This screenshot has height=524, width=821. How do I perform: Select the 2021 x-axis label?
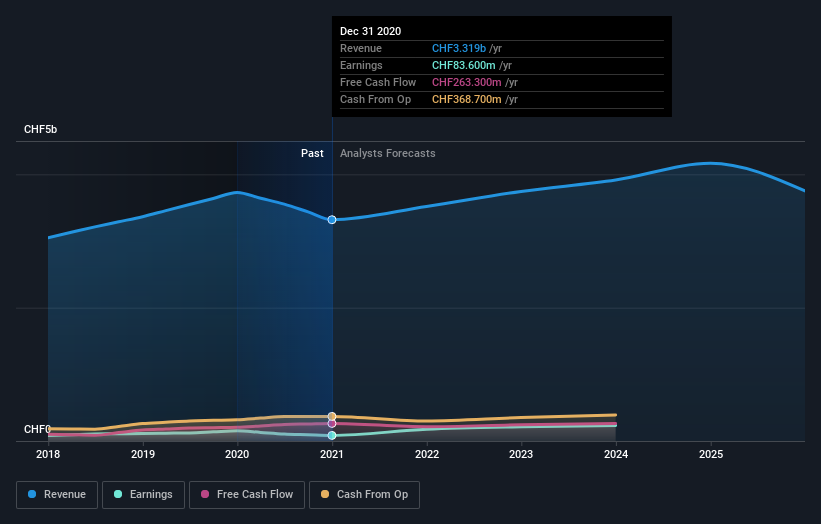332,454
